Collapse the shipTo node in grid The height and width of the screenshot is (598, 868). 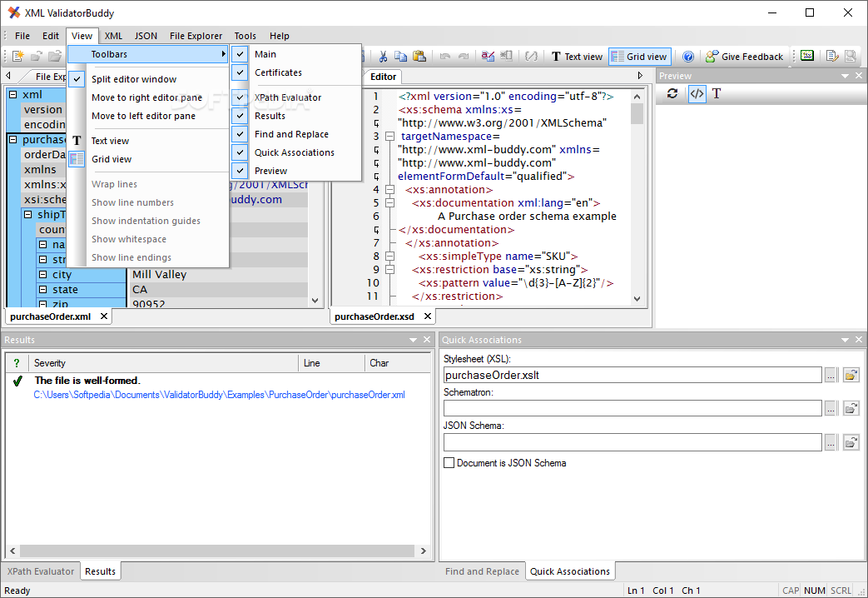[x=28, y=215]
